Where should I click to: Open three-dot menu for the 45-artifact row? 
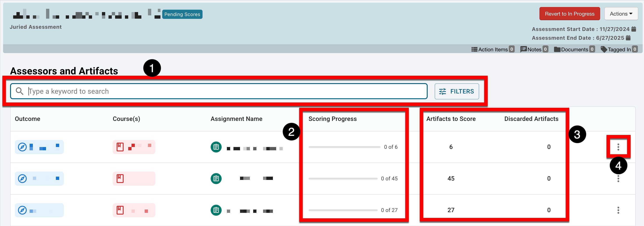(x=618, y=178)
